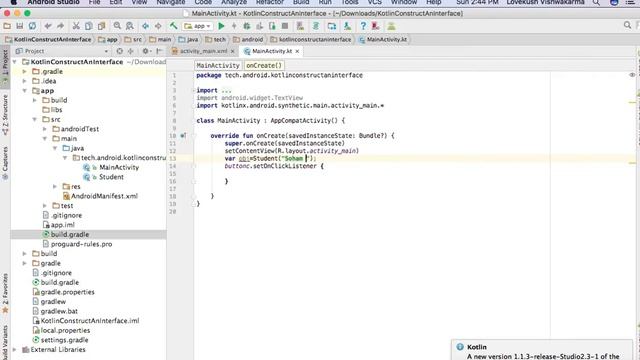Click the Save All toolbar icon
This screenshot has height=360, width=640.
tap(20, 26)
